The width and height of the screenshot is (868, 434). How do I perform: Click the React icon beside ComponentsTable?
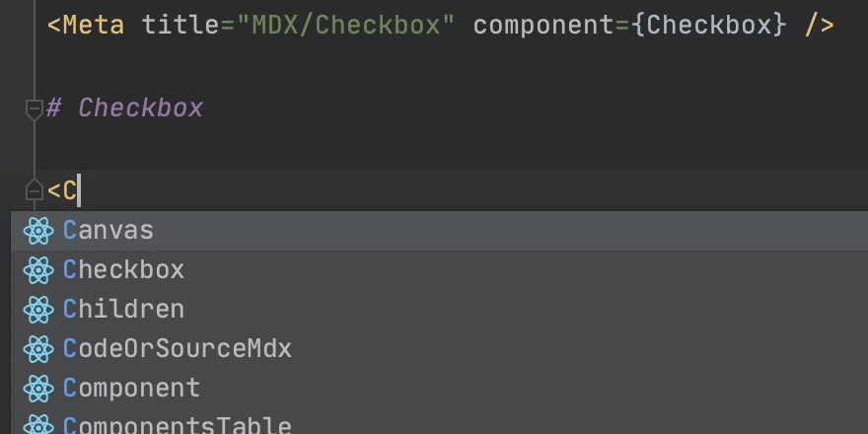(x=37, y=425)
